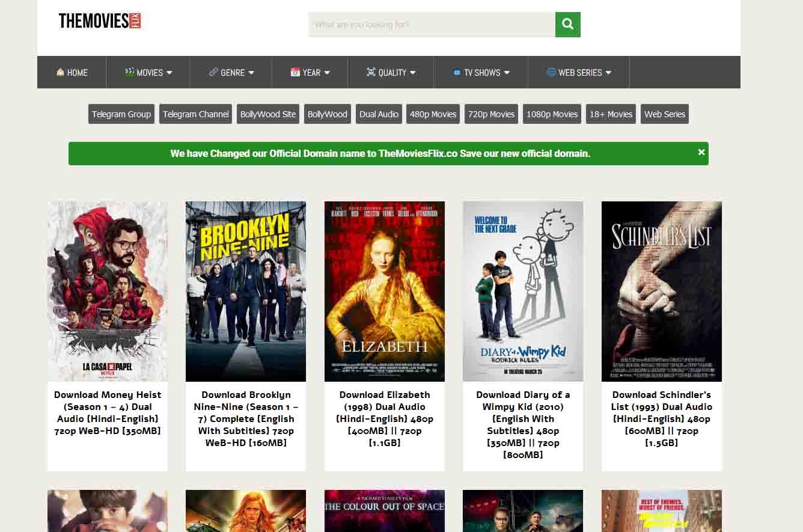This screenshot has width=803, height=532.
Task: Open the BollyWood Site button
Action: [x=268, y=114]
